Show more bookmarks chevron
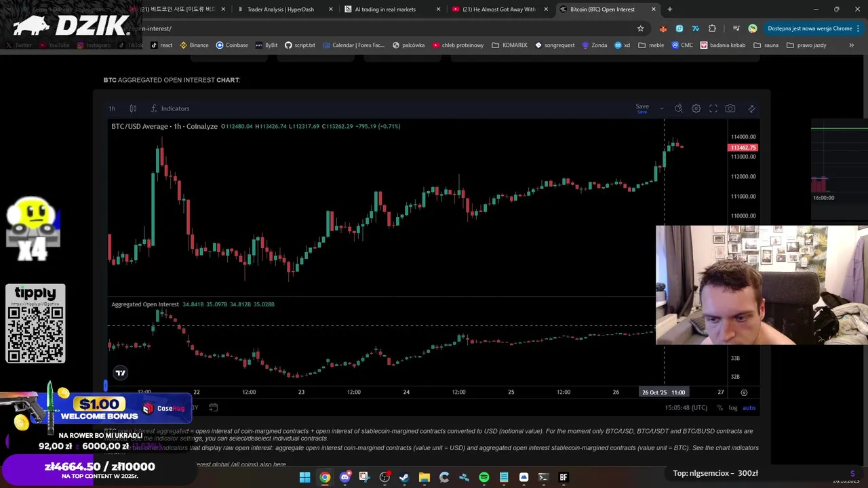This screenshot has height=488, width=868. pos(852,45)
